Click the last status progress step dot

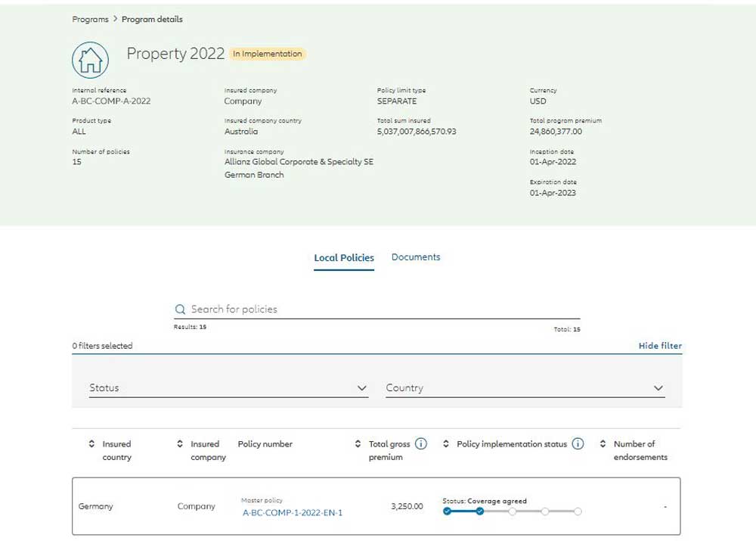point(578,511)
